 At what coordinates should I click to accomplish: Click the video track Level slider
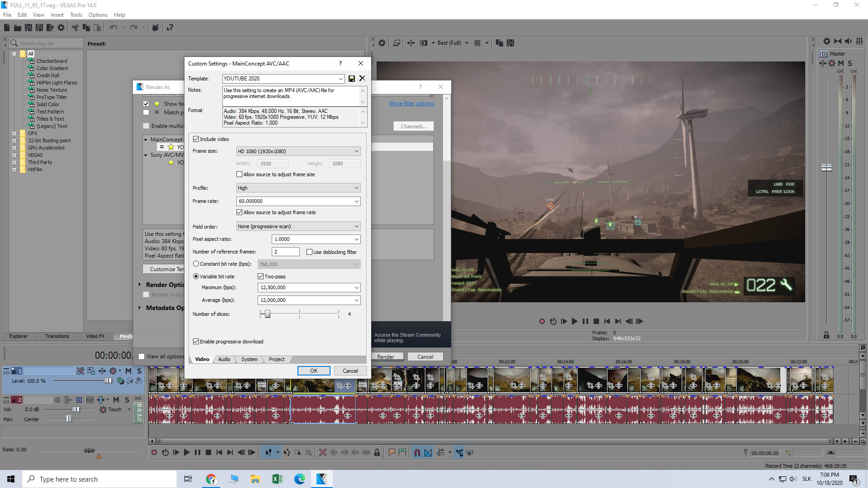[x=108, y=381]
